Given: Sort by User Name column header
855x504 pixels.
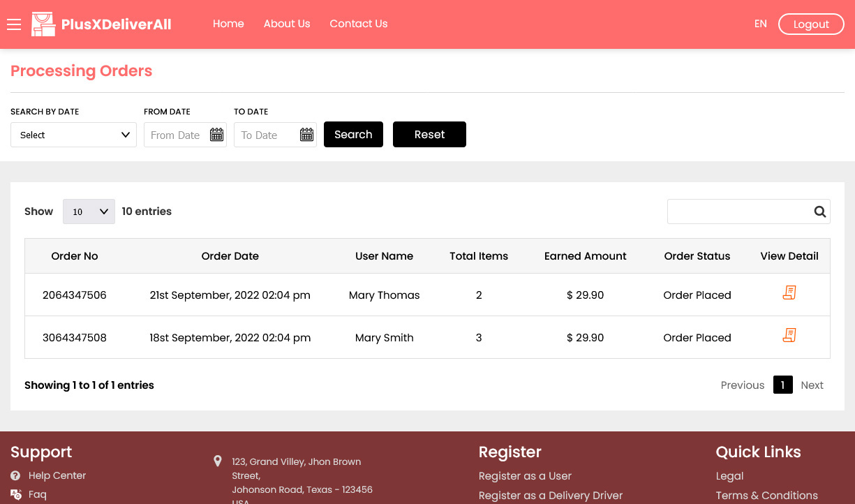Looking at the screenshot, I should (385, 256).
